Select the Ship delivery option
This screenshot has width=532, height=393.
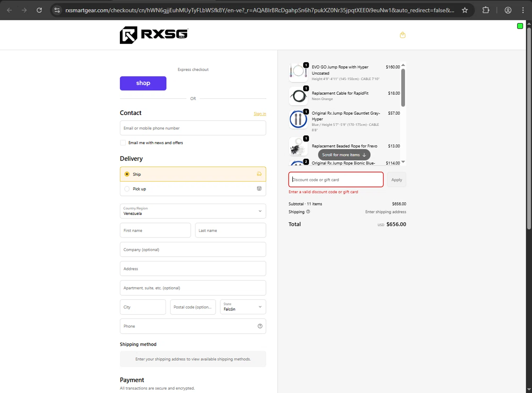tap(193, 174)
